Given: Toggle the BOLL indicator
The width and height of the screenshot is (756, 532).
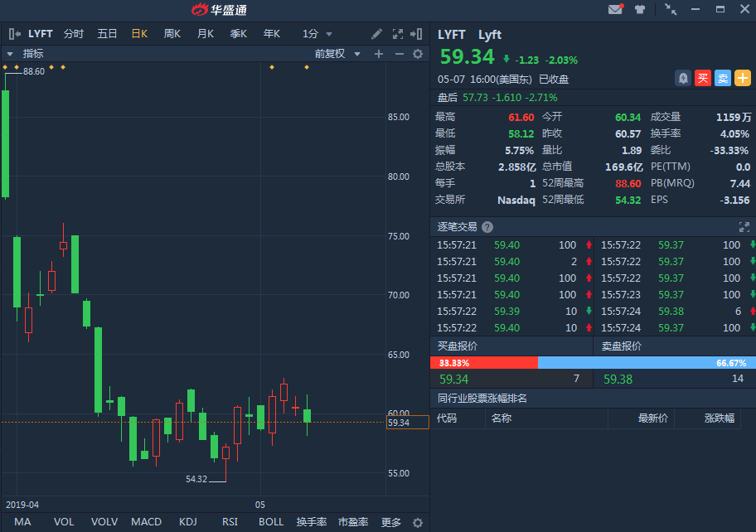Looking at the screenshot, I should tap(271, 522).
